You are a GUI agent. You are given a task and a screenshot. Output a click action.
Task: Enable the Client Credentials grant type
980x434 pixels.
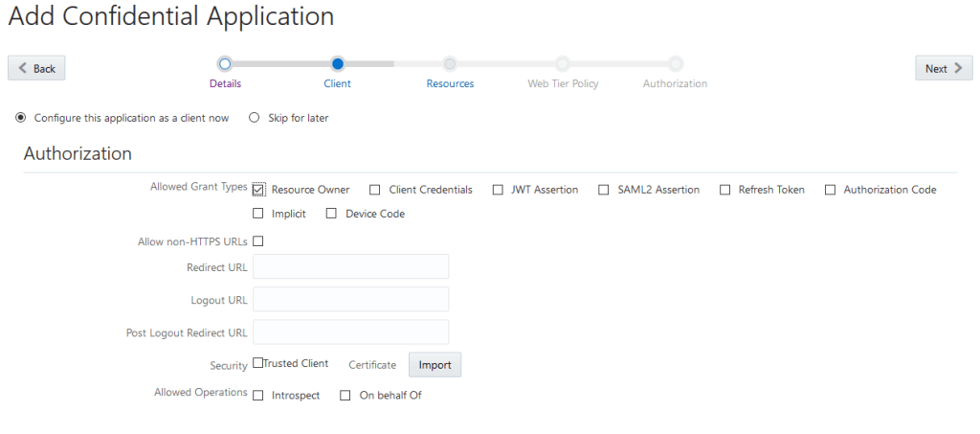pos(375,190)
